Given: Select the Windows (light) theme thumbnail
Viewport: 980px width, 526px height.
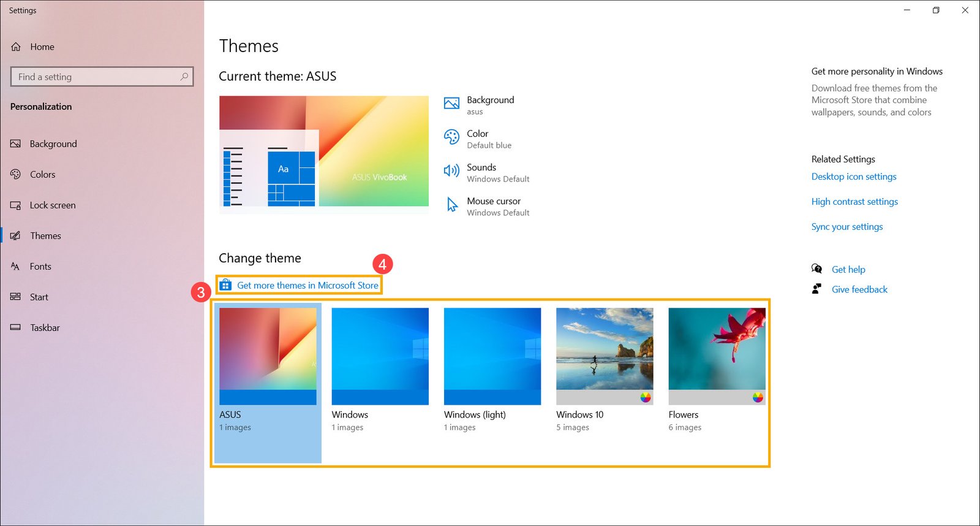Looking at the screenshot, I should point(492,356).
